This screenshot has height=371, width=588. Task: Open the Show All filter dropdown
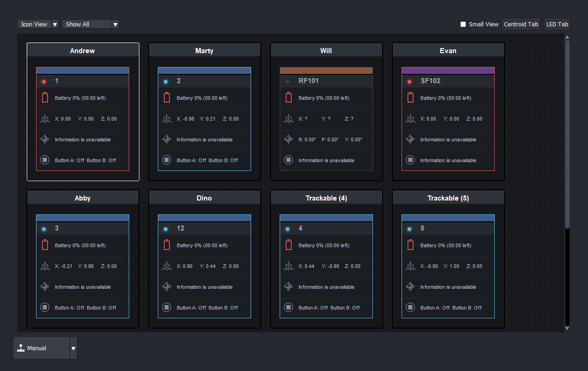click(x=90, y=24)
